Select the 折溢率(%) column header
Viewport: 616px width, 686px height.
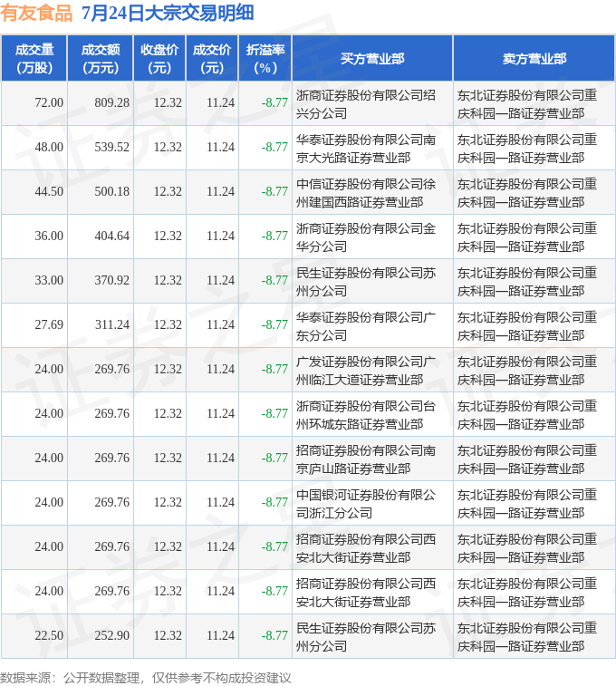(265, 59)
